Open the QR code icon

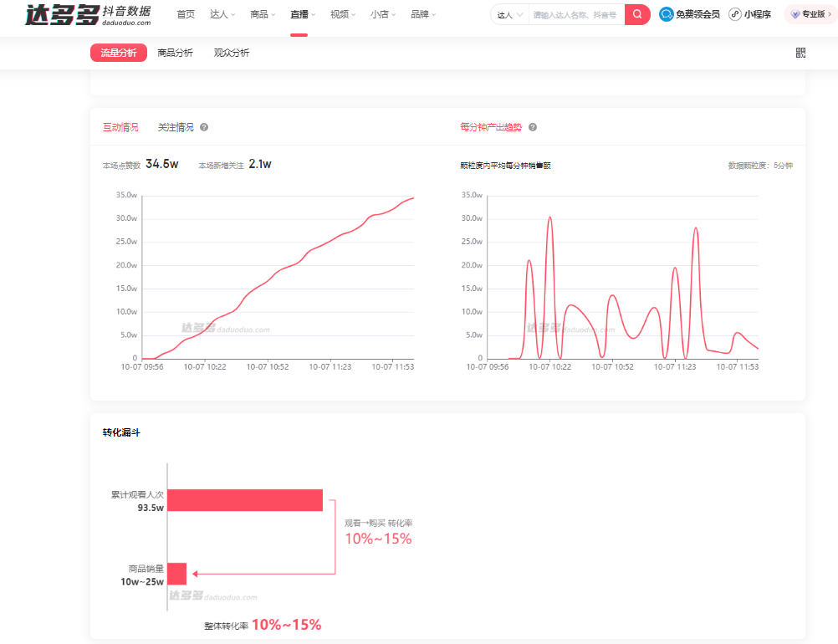(x=800, y=53)
